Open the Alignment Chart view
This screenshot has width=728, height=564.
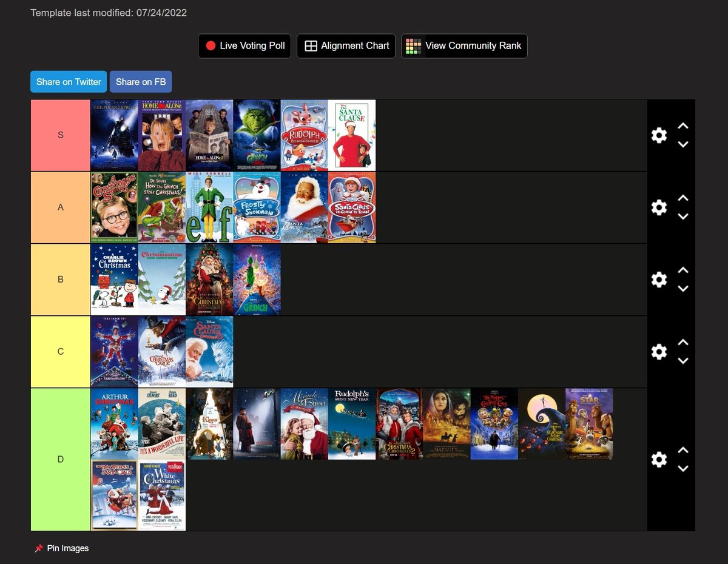point(346,46)
